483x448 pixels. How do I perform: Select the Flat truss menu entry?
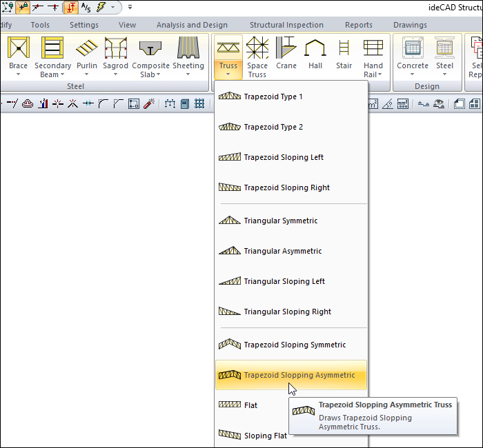tap(250, 405)
